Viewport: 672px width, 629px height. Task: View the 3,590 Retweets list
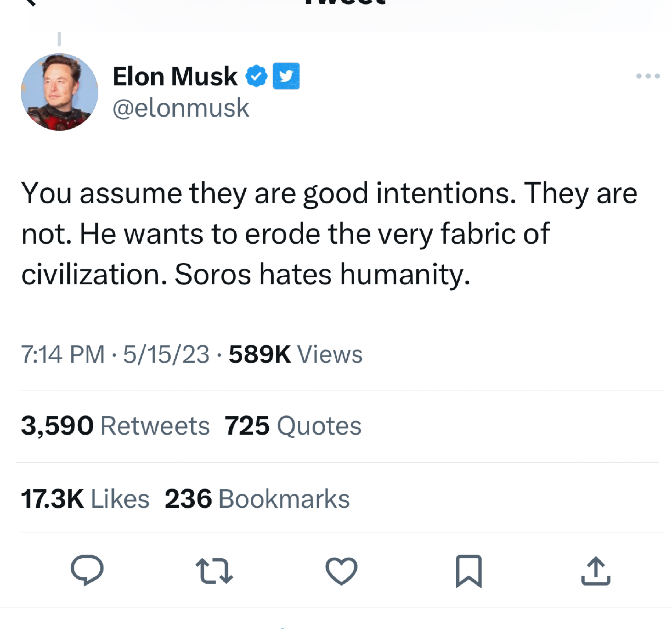tap(115, 426)
